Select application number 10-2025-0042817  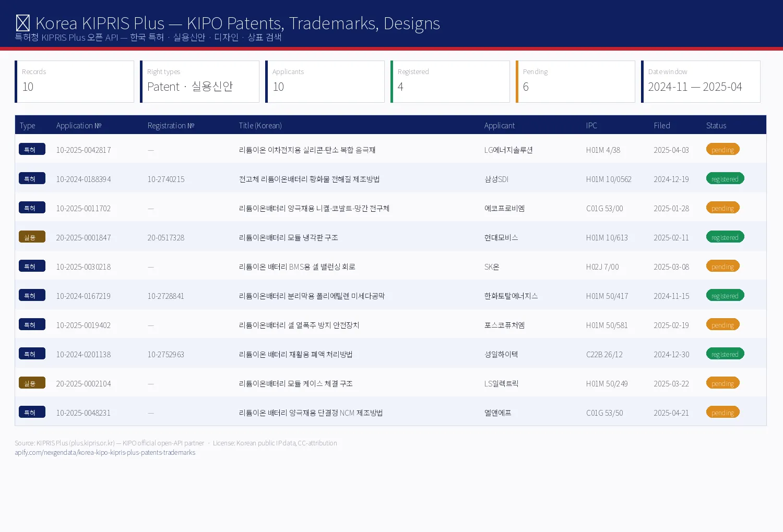click(84, 150)
